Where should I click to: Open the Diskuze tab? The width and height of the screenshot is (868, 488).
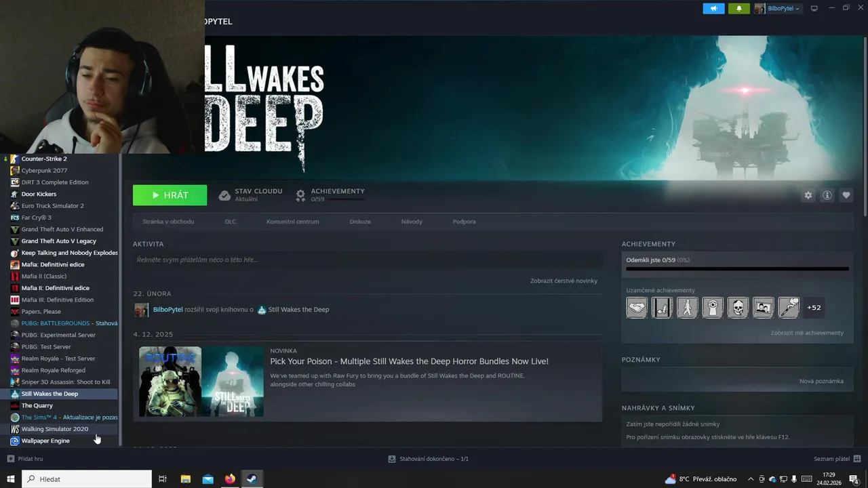360,222
